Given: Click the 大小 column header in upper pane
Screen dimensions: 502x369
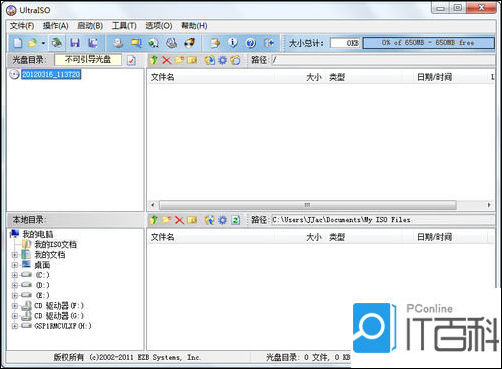Looking at the screenshot, I should pyautogui.click(x=300, y=77).
